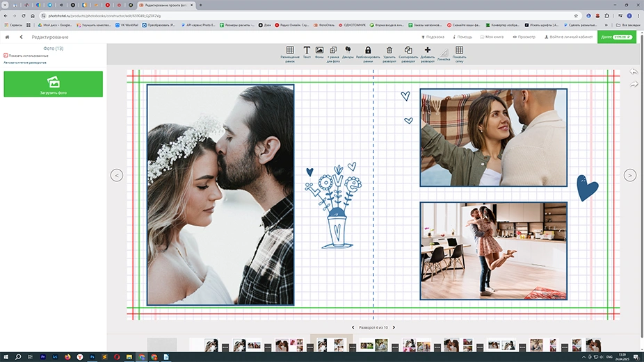Click Войти в личный кабинет

click(x=568, y=37)
